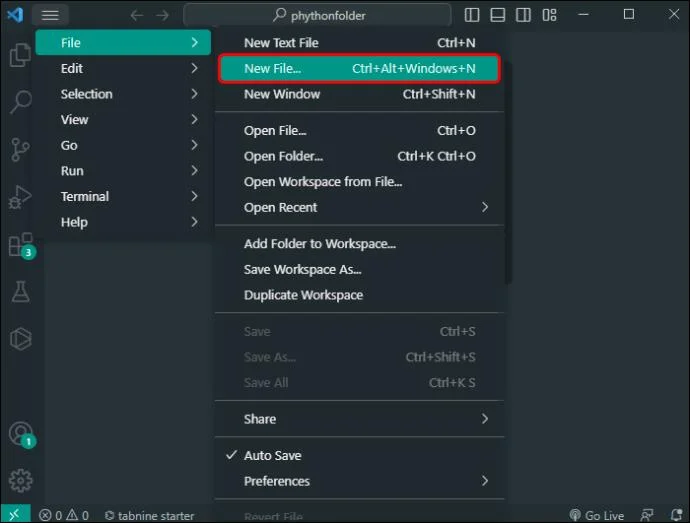Open the Run and Debug view

point(20,197)
